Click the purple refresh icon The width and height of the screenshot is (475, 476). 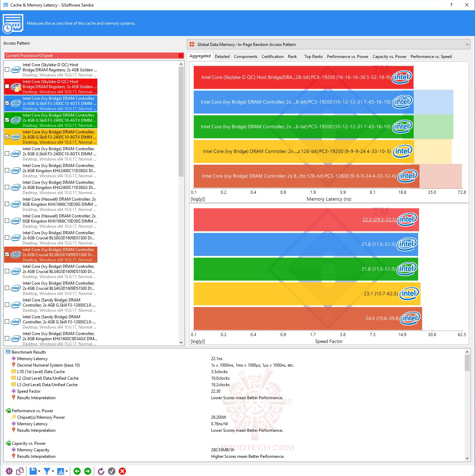pyautogui.click(x=101, y=471)
